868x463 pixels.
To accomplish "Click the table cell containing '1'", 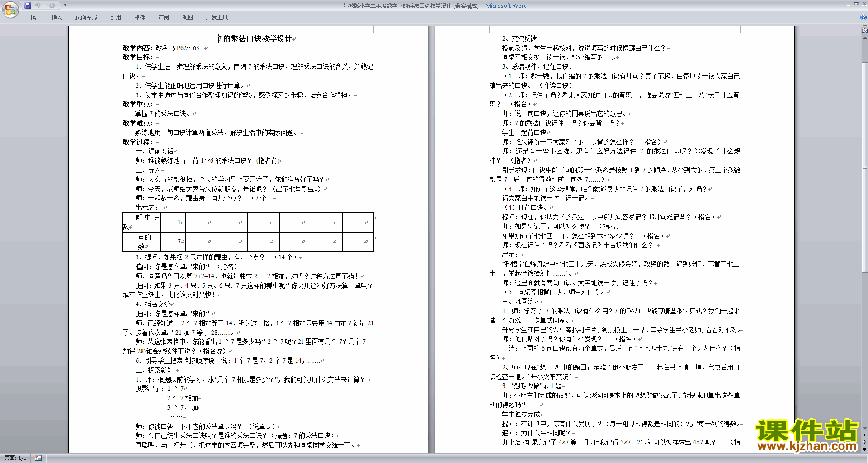I will 173,222.
